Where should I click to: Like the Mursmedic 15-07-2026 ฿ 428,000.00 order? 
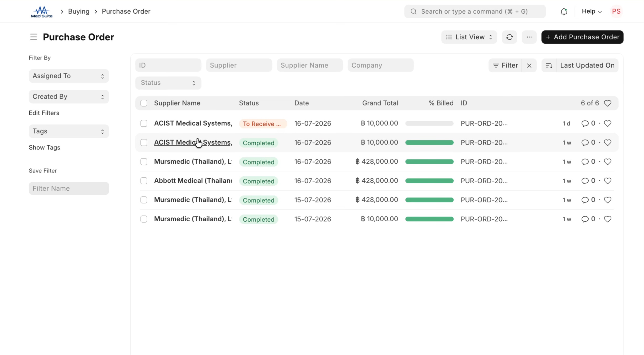608,200
